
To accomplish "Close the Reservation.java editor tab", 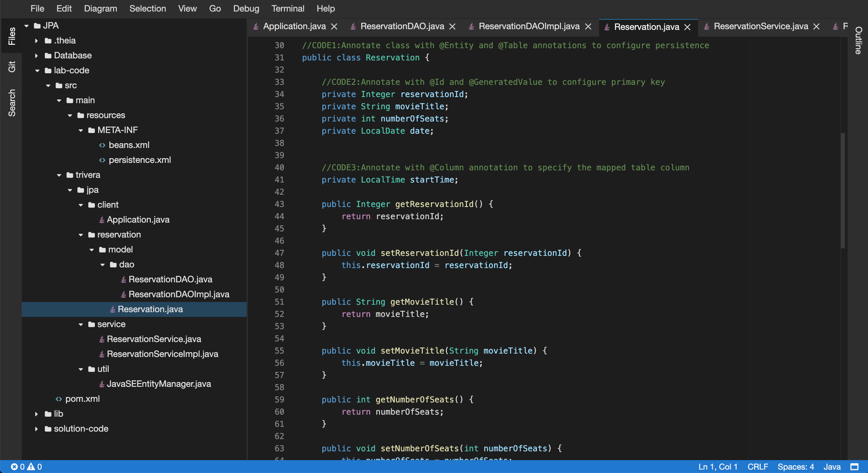I will click(x=687, y=27).
